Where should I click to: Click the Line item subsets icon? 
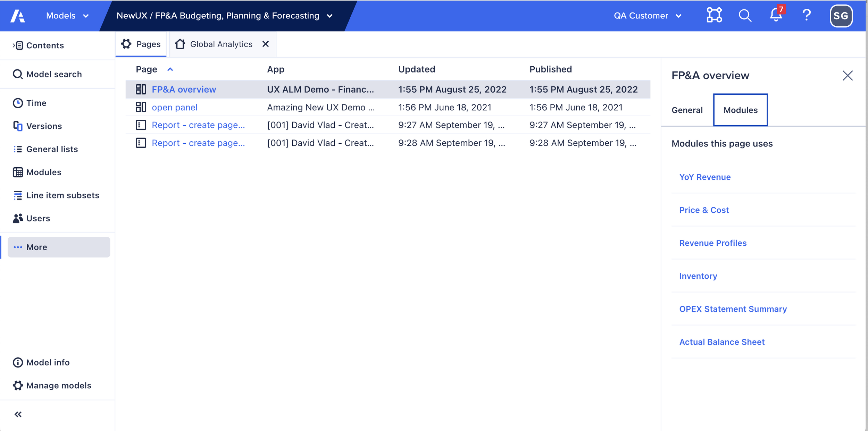(18, 195)
